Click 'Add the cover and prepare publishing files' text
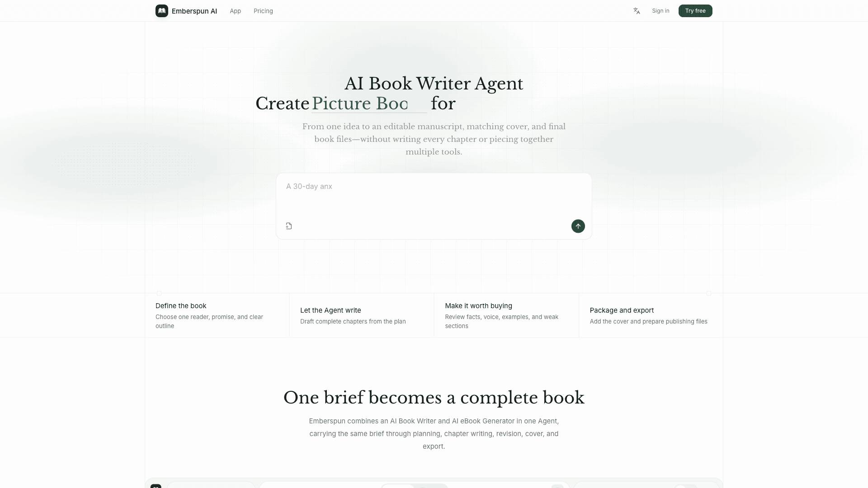This screenshot has height=488, width=868. [649, 321]
